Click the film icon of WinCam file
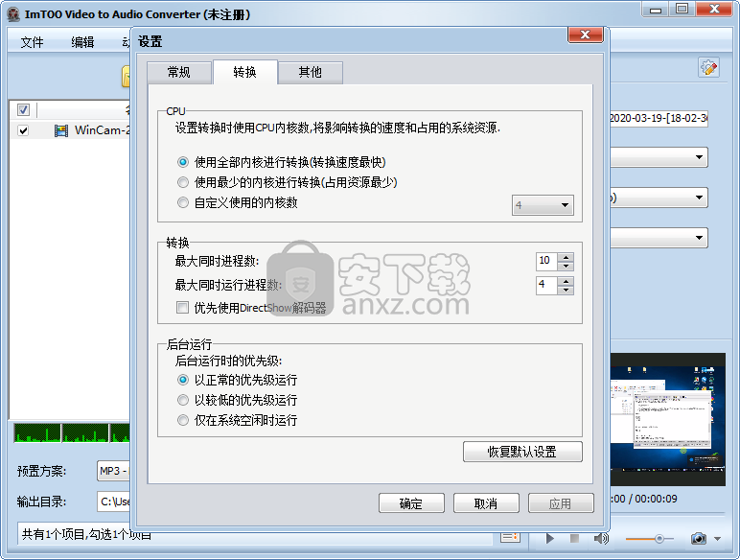Viewport: 740px width, 560px height. coord(61,130)
